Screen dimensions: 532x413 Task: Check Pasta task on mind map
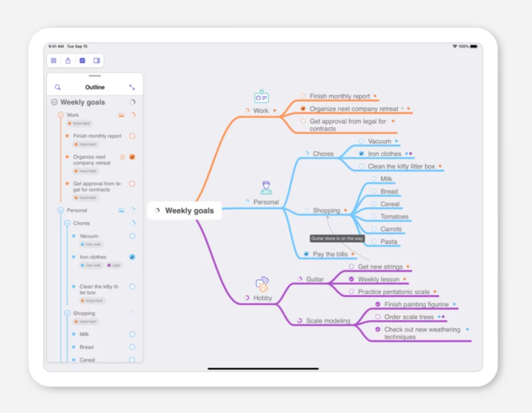374,242
